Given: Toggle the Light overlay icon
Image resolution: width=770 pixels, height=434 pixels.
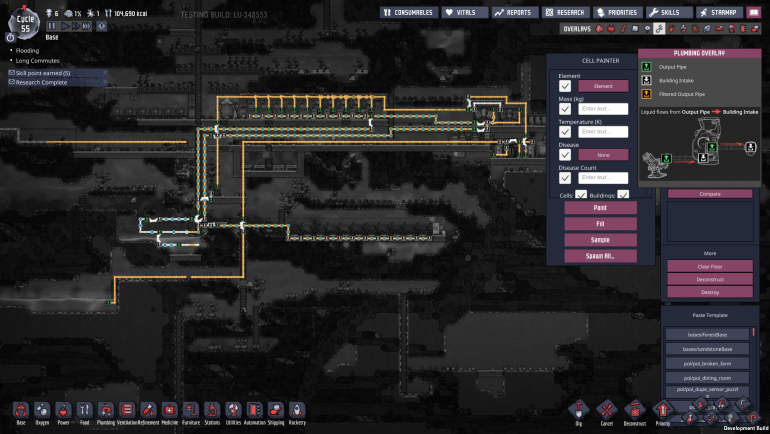Looking at the screenshot, I should [x=647, y=29].
